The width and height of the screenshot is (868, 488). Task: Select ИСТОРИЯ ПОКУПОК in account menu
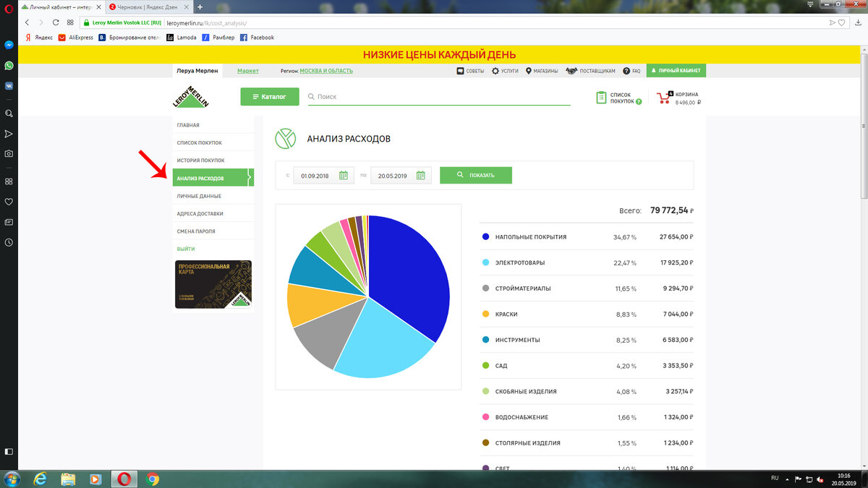213,160
